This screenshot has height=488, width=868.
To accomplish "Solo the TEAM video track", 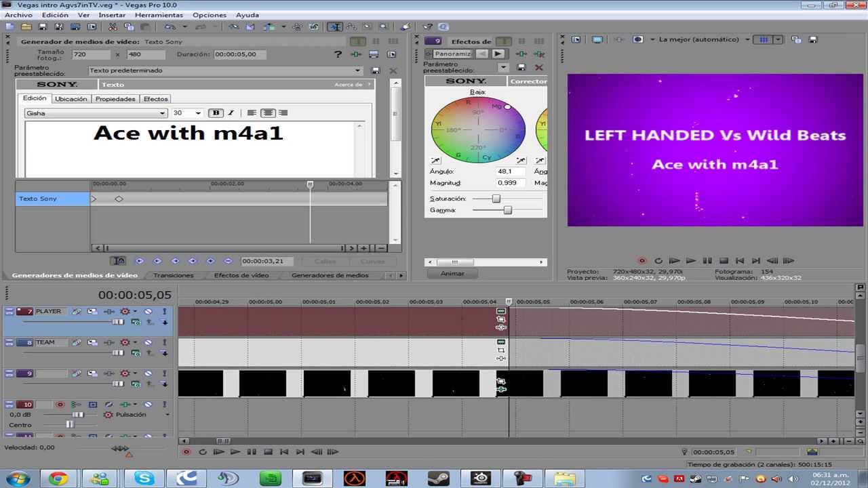I will [164, 342].
